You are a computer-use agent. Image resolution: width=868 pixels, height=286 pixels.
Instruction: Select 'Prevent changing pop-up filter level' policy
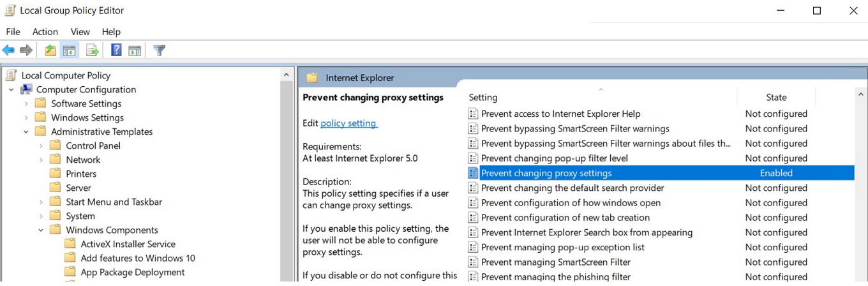click(x=554, y=158)
